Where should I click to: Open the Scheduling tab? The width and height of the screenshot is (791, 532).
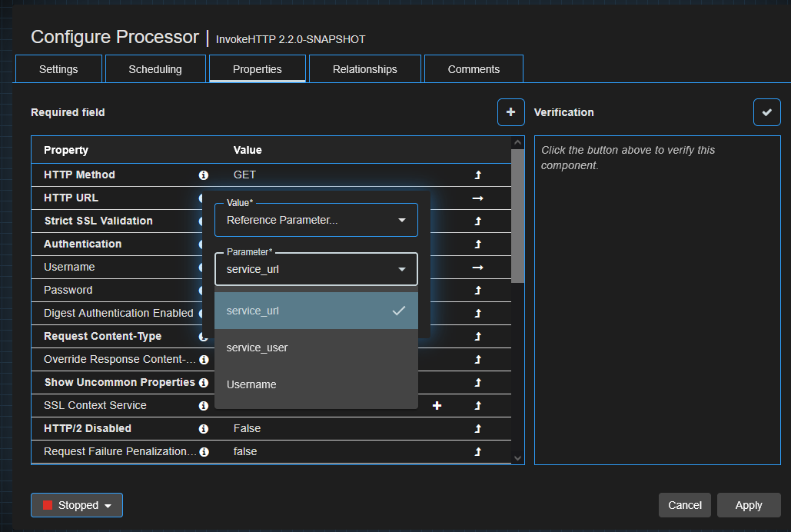tap(155, 68)
